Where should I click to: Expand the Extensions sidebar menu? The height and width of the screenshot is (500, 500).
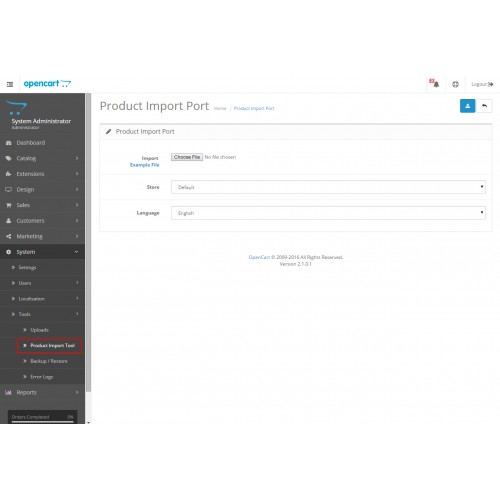pyautogui.click(x=42, y=174)
